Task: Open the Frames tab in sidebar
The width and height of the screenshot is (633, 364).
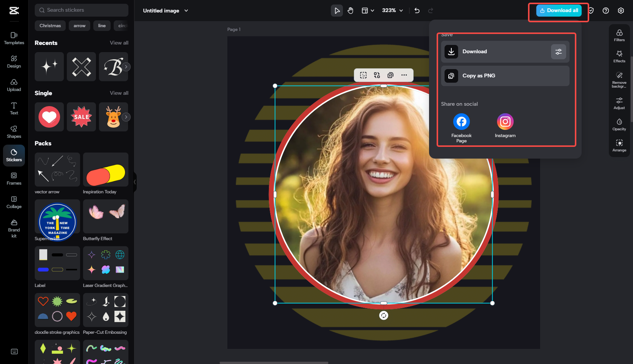Action: click(x=14, y=179)
